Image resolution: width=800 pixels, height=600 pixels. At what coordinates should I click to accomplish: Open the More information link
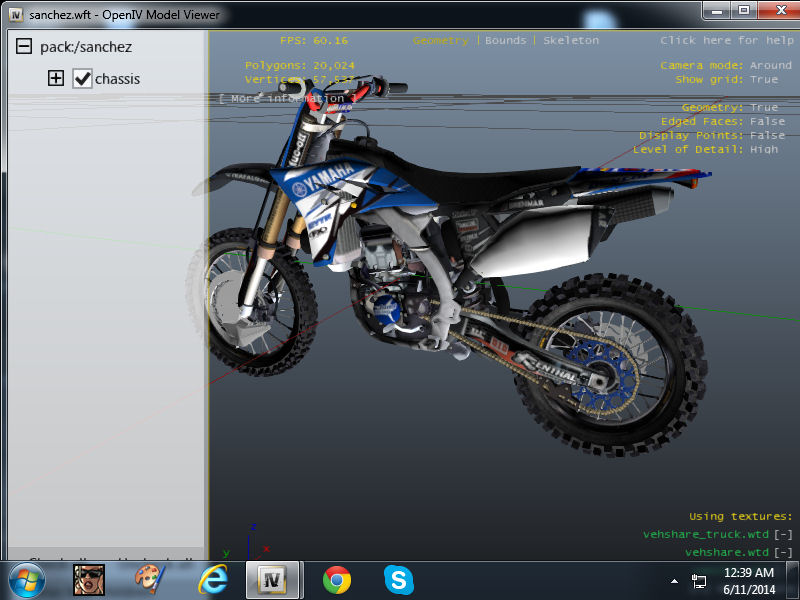[x=288, y=98]
